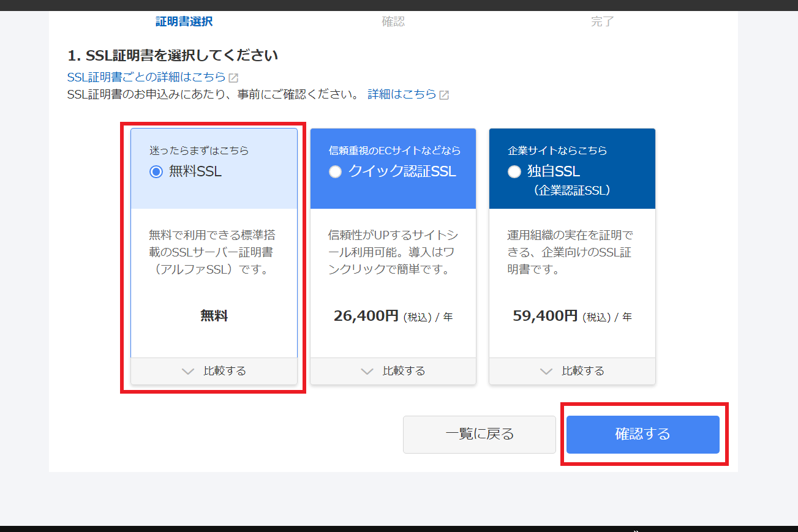Click the クイック認証SSL description paragraph
This screenshot has height=532, width=798.
393,252
